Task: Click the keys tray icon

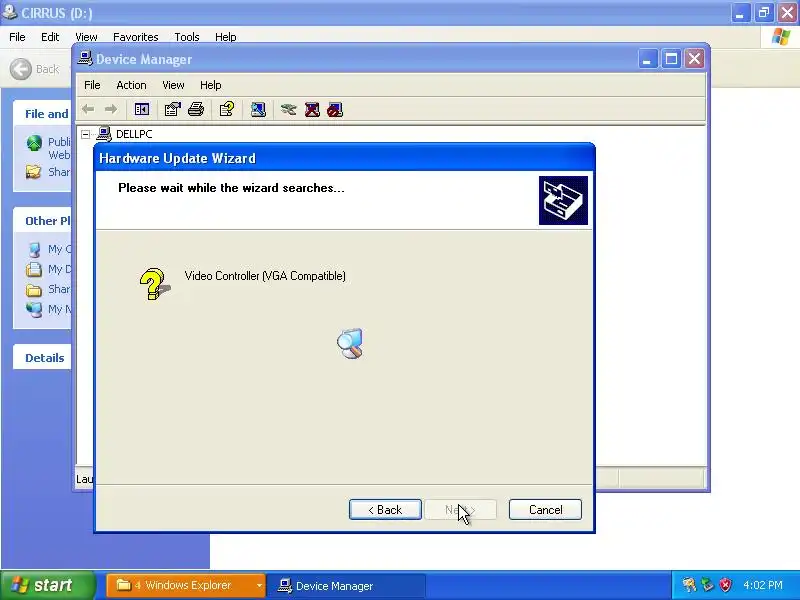Action: pyautogui.click(x=689, y=585)
